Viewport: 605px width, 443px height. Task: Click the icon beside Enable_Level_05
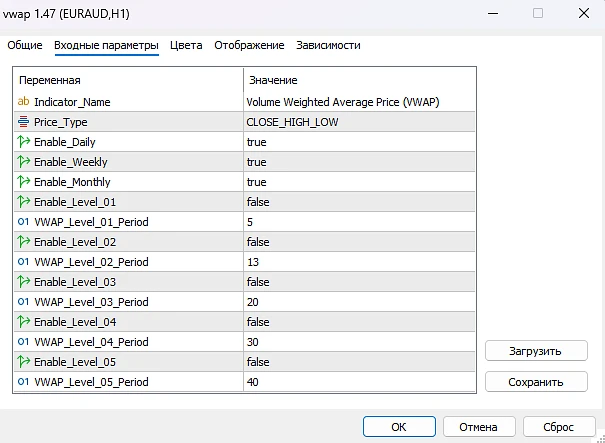click(x=24, y=362)
